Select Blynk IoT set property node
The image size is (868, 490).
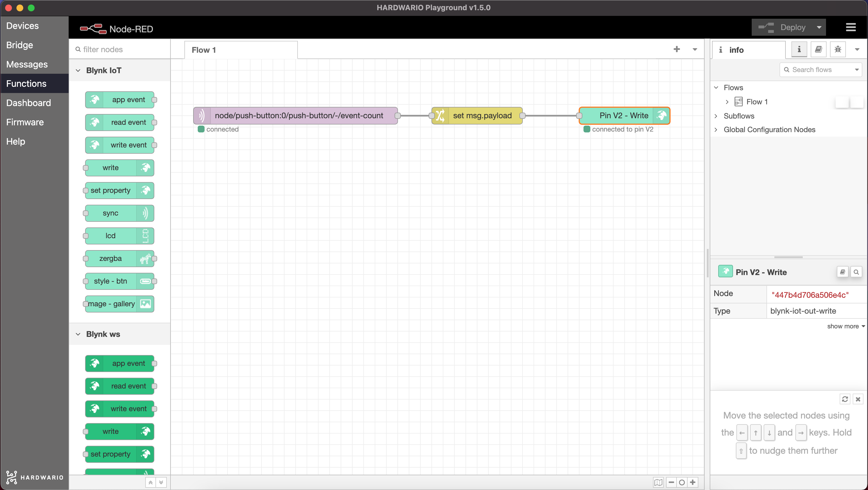(x=120, y=190)
